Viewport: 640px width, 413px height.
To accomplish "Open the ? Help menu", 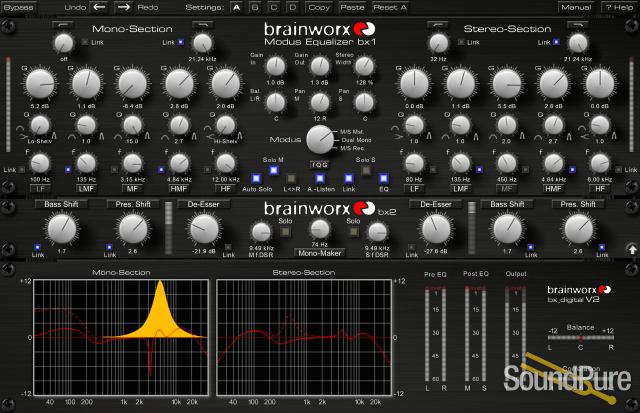I will click(x=619, y=7).
